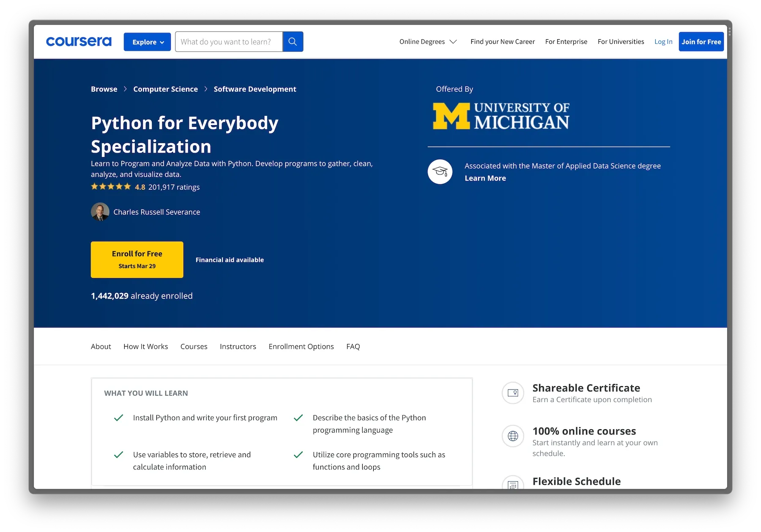
Task: Switch to How It Works tab
Action: coord(145,346)
